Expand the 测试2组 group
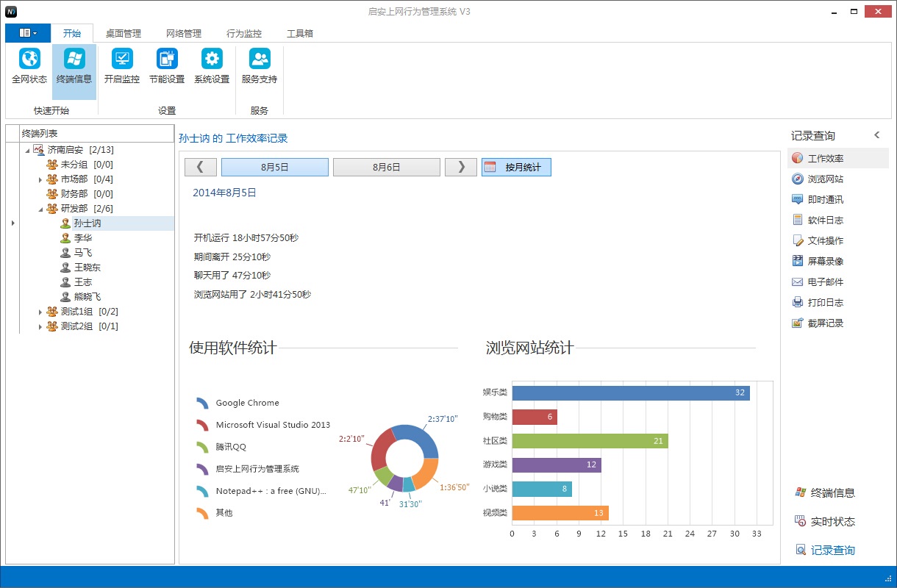897x588 pixels. [x=40, y=326]
